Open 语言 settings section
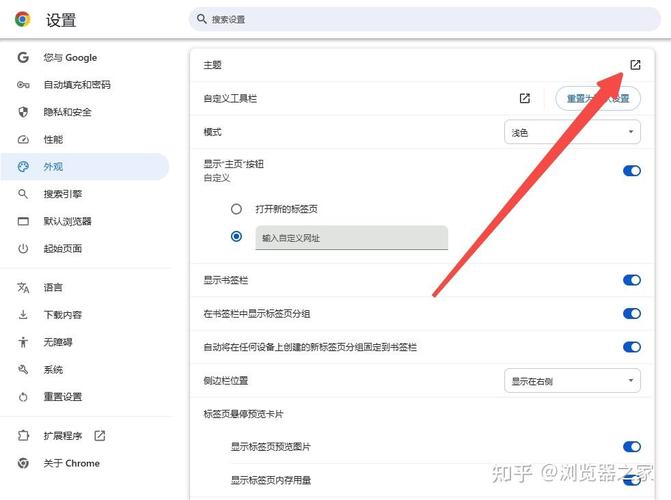This screenshot has height=500, width=671. pos(86,288)
